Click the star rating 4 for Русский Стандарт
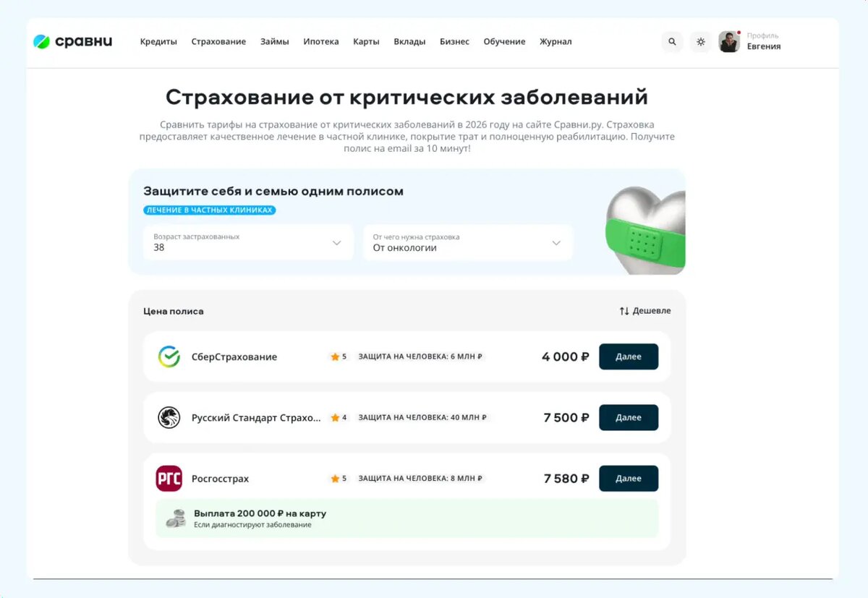 [x=339, y=417]
